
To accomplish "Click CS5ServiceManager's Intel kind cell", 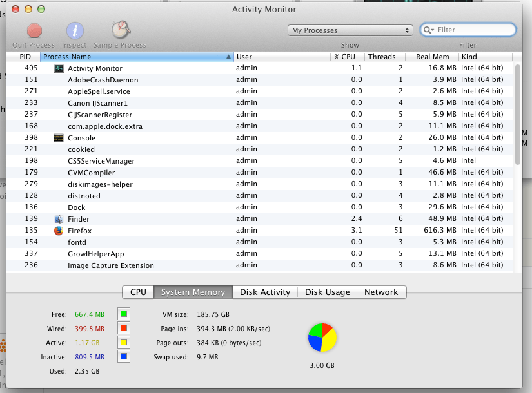I will 468,160.
